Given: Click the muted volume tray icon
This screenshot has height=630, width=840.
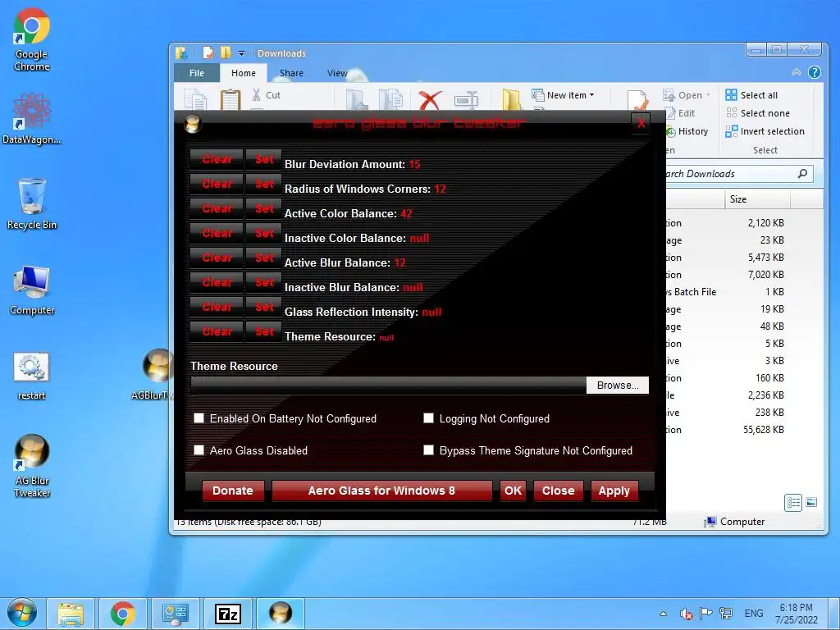Looking at the screenshot, I should click(x=686, y=614).
